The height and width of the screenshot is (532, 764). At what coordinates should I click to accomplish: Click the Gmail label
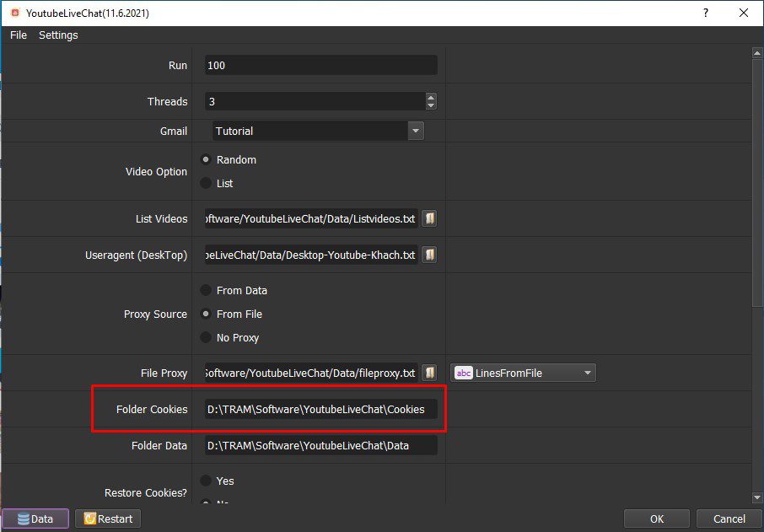174,131
